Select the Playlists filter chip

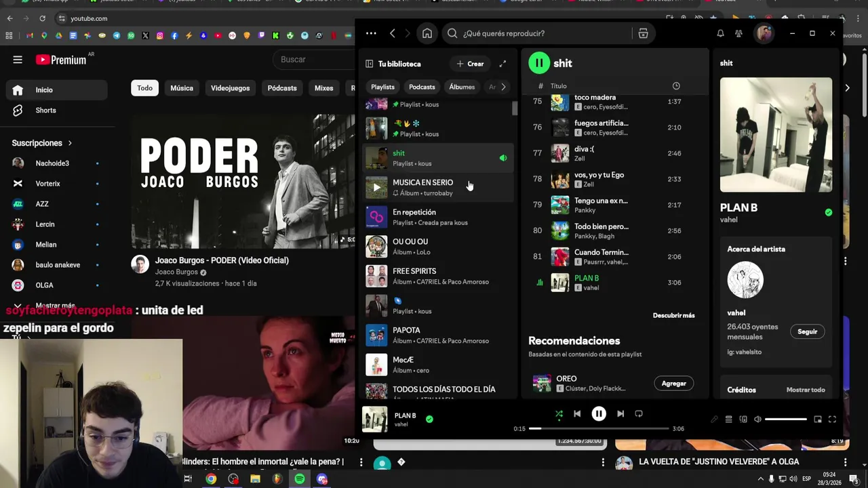[x=382, y=87]
